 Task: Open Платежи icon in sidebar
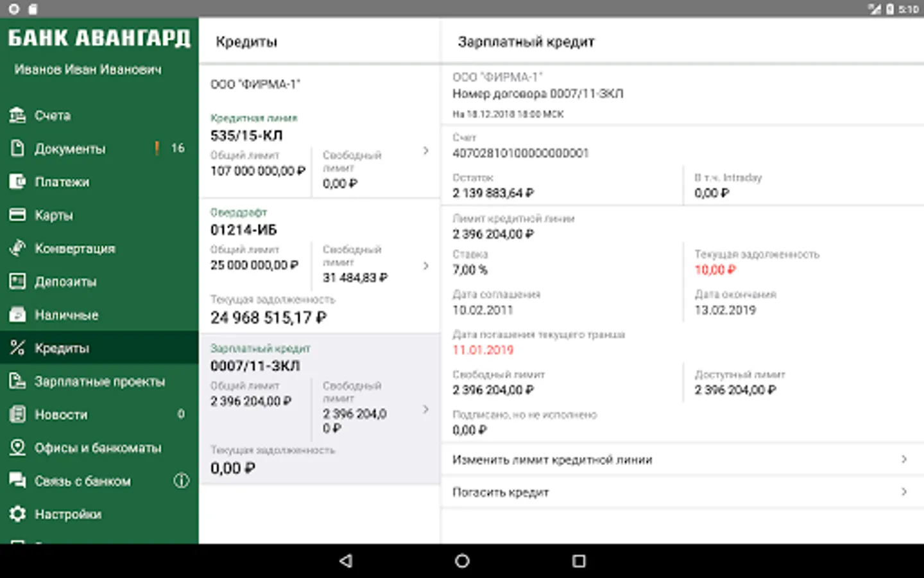(17, 182)
